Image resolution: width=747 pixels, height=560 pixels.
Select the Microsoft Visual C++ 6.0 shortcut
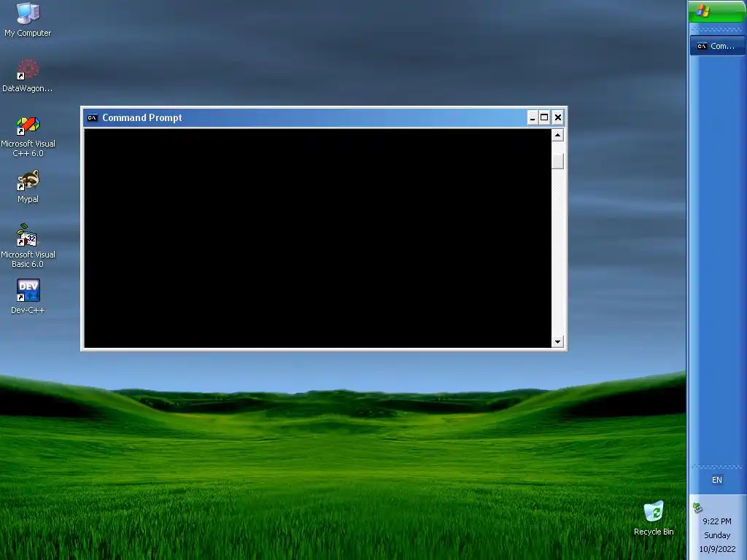(x=28, y=136)
